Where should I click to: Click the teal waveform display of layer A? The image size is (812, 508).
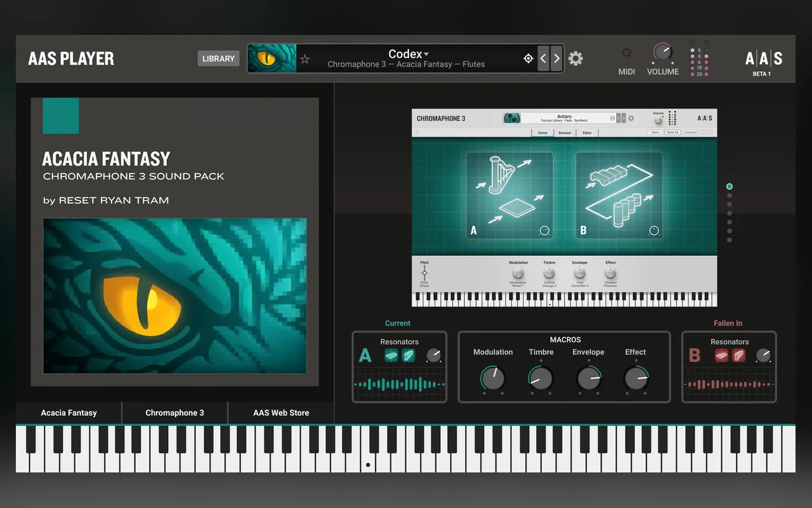[x=400, y=384]
